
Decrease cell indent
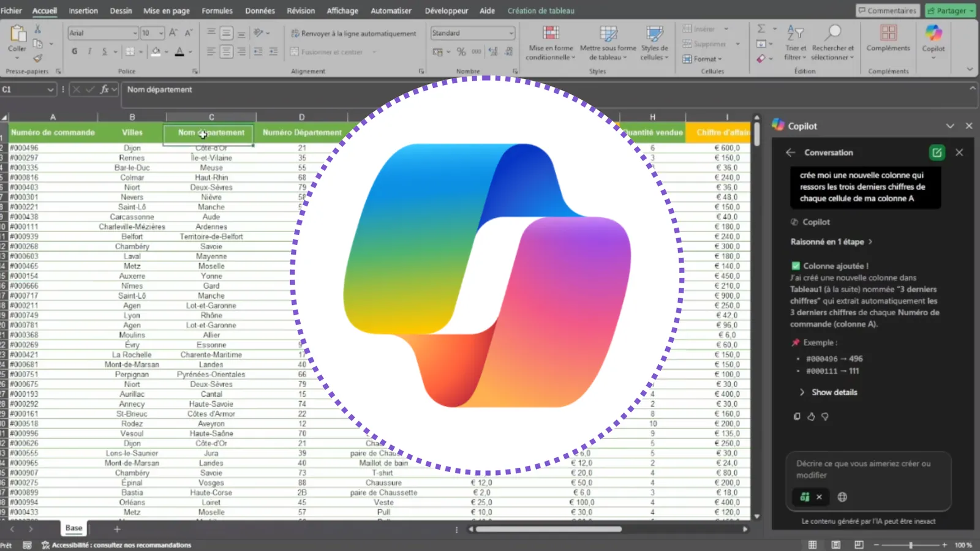258,51
